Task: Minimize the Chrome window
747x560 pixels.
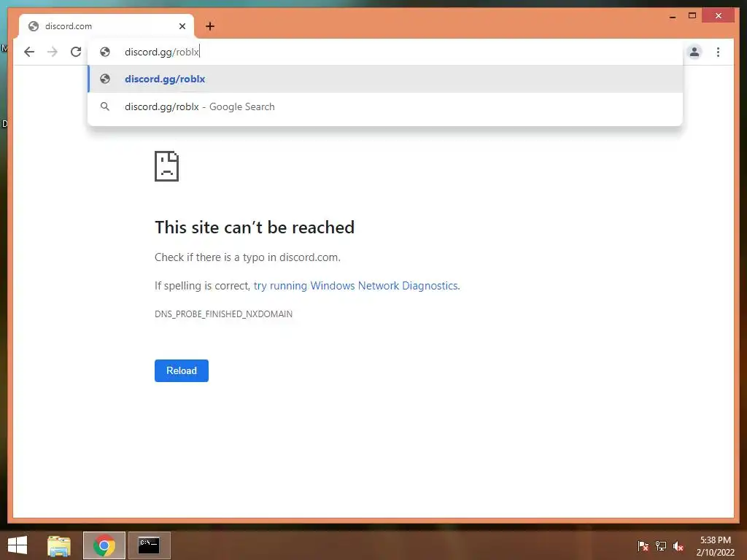Action: [672, 16]
